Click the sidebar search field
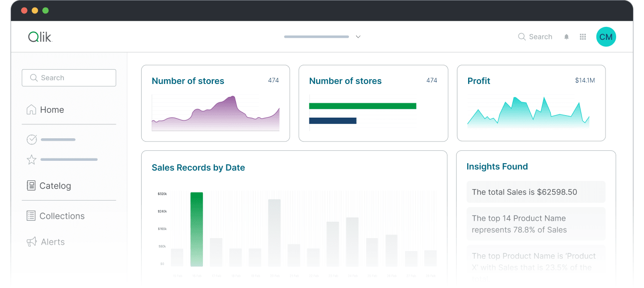 click(x=69, y=77)
